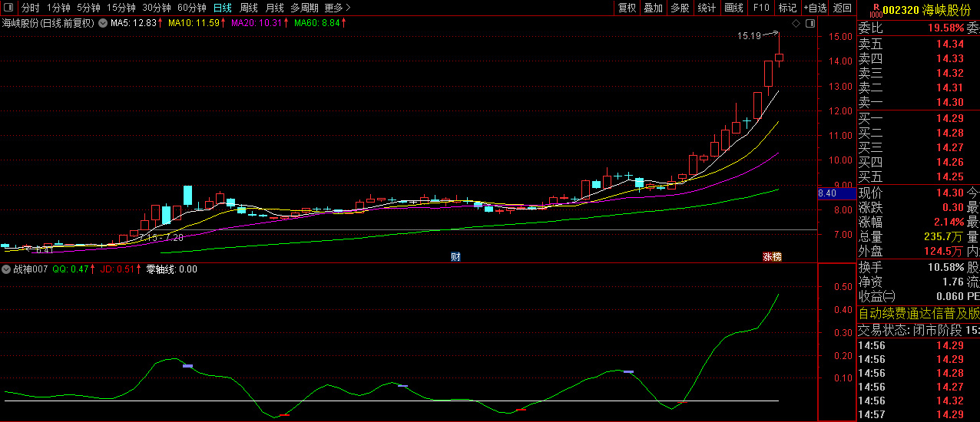Expand the 更多 periods menu
The height and width of the screenshot is (422, 980).
pos(337,8)
